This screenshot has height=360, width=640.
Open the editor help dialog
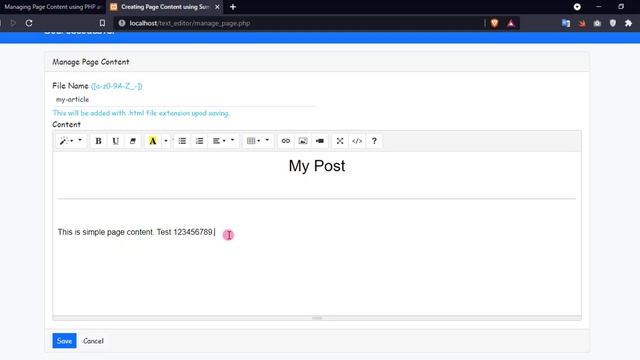pos(374,141)
